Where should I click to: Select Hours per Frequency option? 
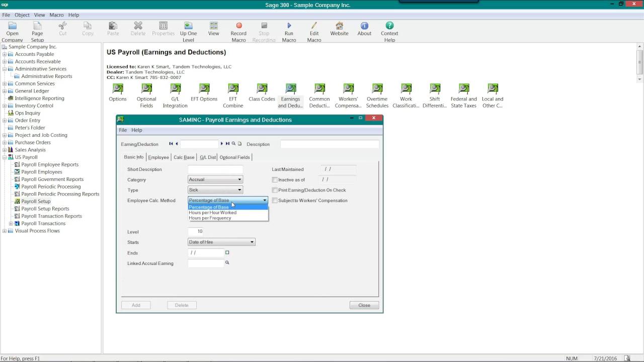[x=228, y=218]
